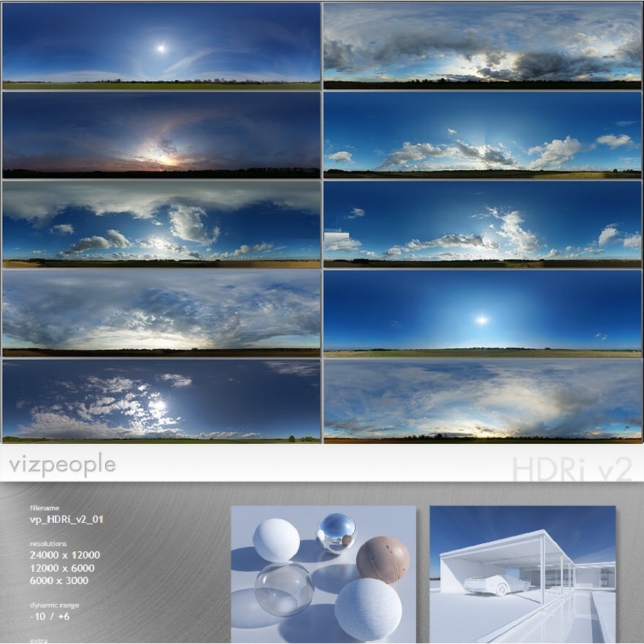Image resolution: width=644 pixels, height=644 pixels.
Task: Select the clear blue sun panorama fourth row right
Action: pos(482,314)
